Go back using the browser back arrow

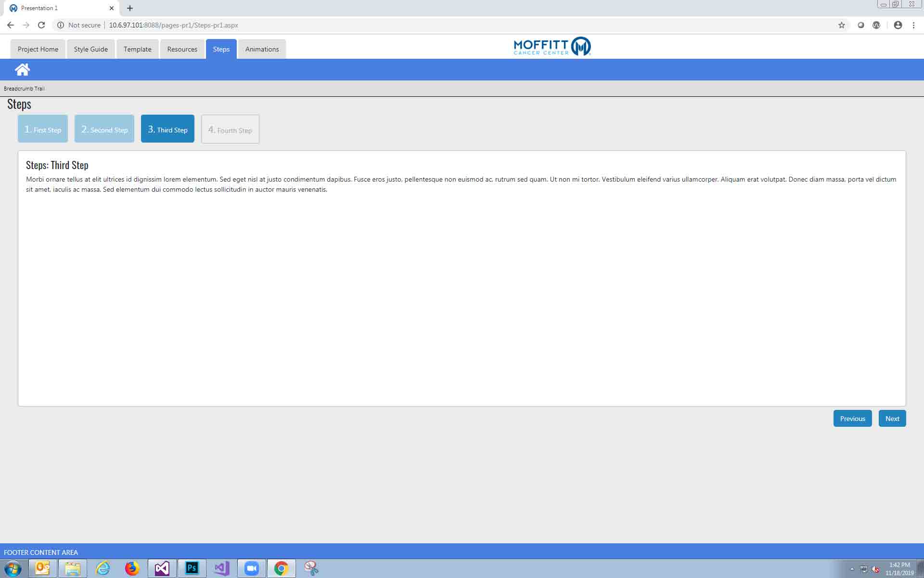[11, 25]
